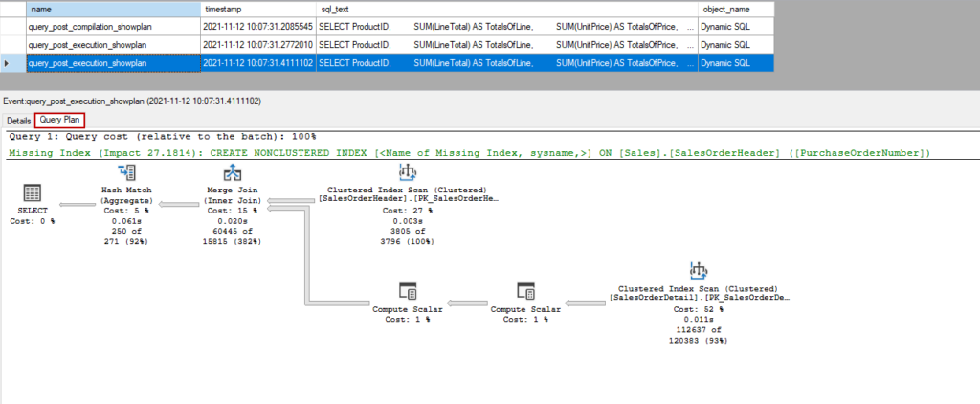
Task: Select SalesOrderDetail Clustered Index Scan icon
Action: (x=696, y=271)
